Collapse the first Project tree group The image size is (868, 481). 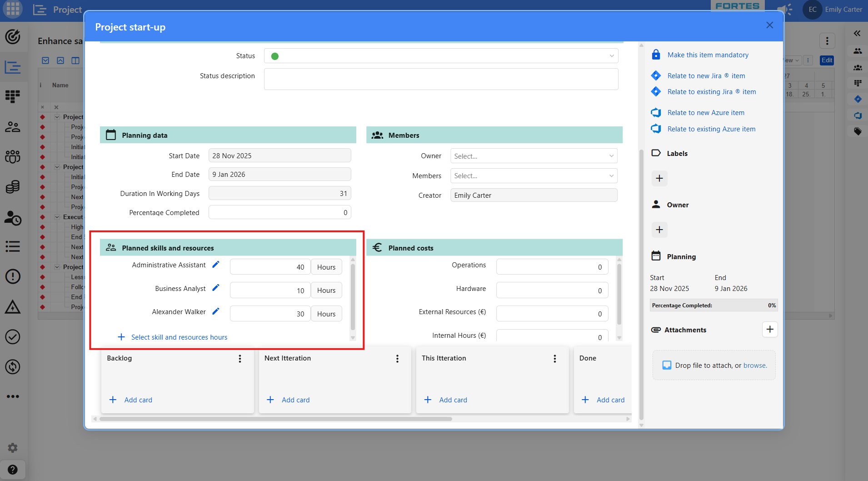57,117
